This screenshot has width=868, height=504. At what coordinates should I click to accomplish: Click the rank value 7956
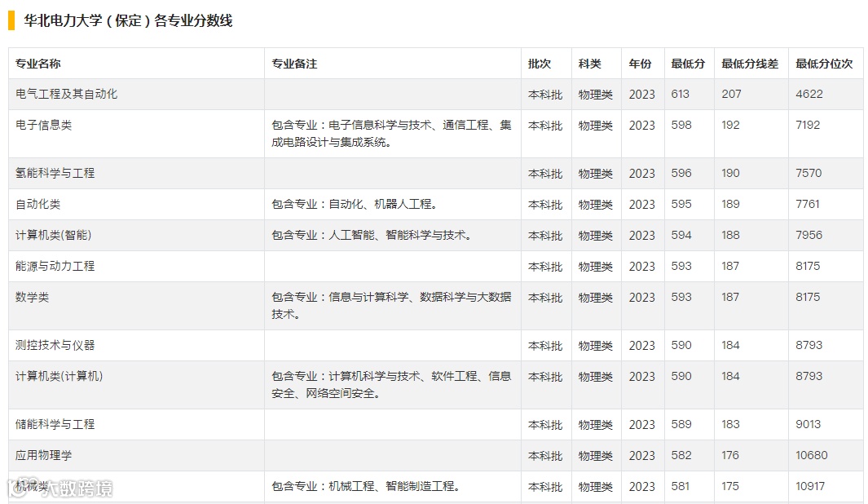[809, 236]
